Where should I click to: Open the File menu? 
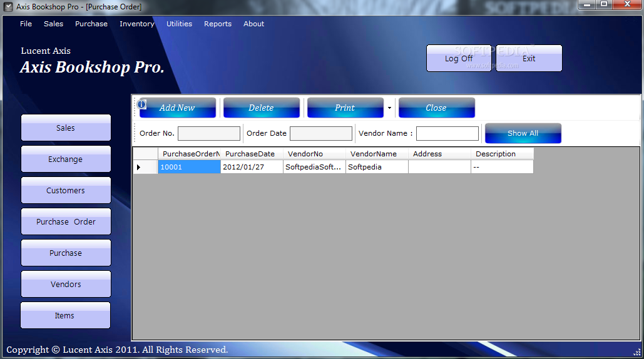coord(26,24)
